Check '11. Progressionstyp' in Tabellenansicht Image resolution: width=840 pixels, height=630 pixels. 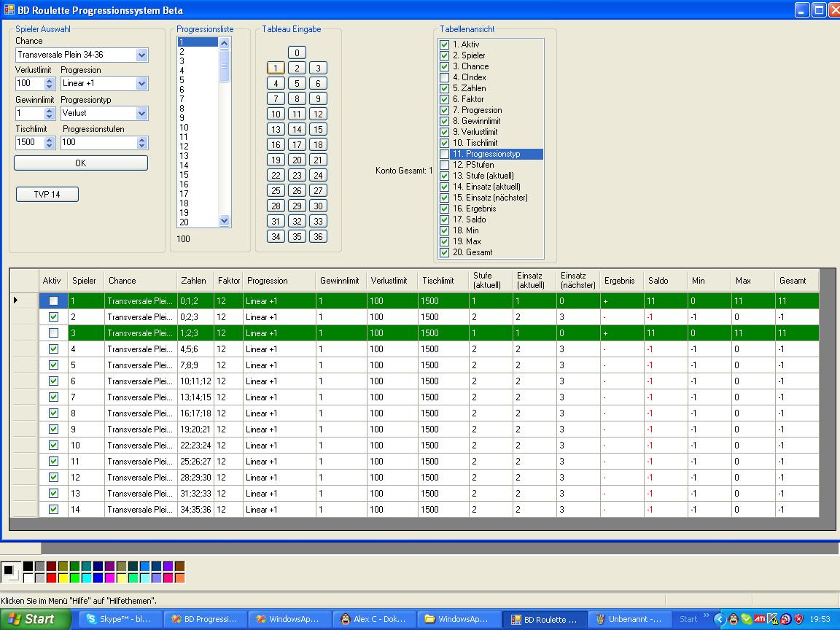[444, 154]
